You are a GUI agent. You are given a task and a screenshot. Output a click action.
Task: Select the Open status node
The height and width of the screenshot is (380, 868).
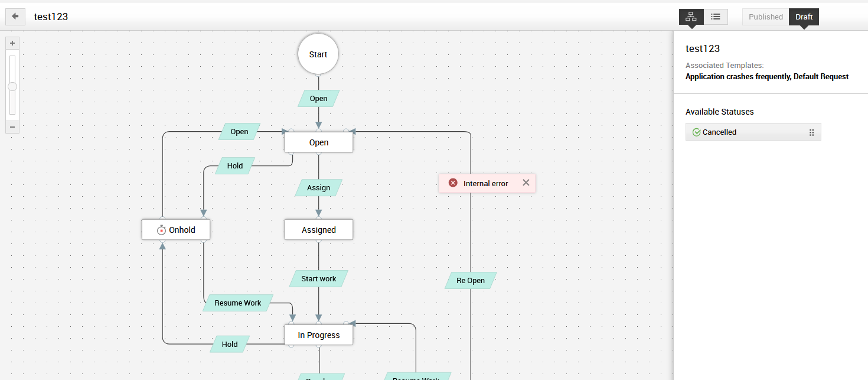(319, 142)
